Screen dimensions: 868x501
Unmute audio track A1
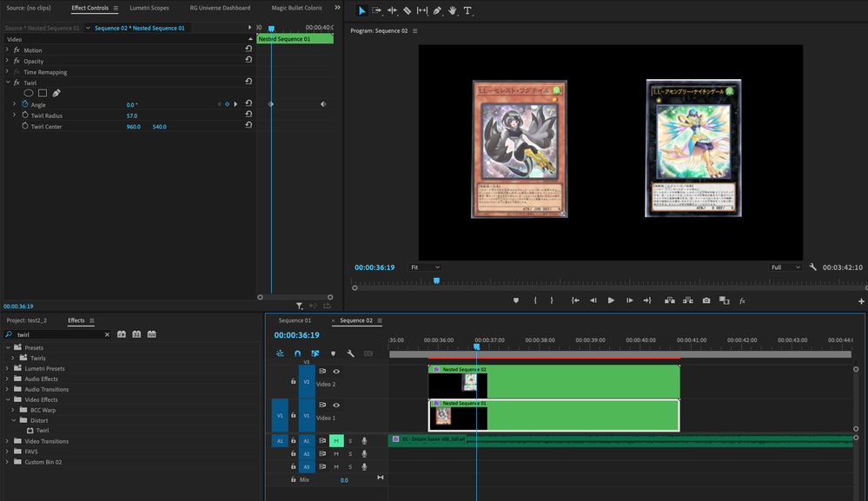(x=335, y=441)
